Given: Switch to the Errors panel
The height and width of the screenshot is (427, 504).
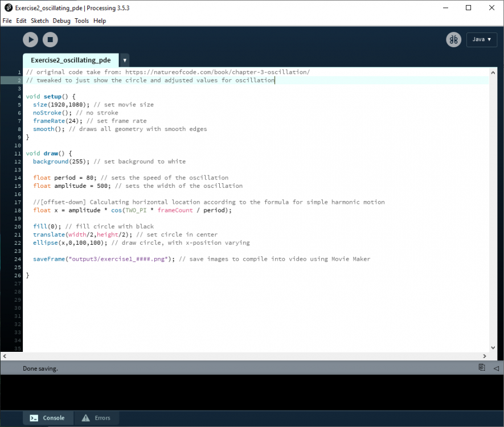Looking at the screenshot, I should [x=96, y=418].
